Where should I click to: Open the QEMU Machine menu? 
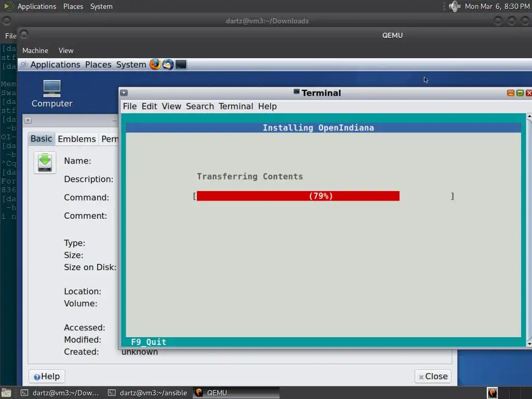point(35,50)
